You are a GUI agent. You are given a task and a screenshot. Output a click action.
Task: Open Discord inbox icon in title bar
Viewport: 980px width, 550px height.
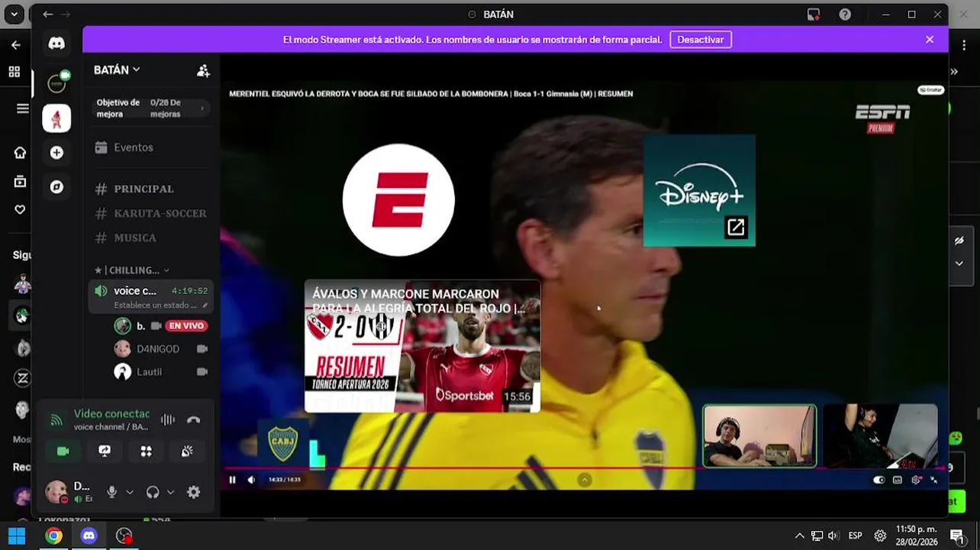tap(814, 15)
